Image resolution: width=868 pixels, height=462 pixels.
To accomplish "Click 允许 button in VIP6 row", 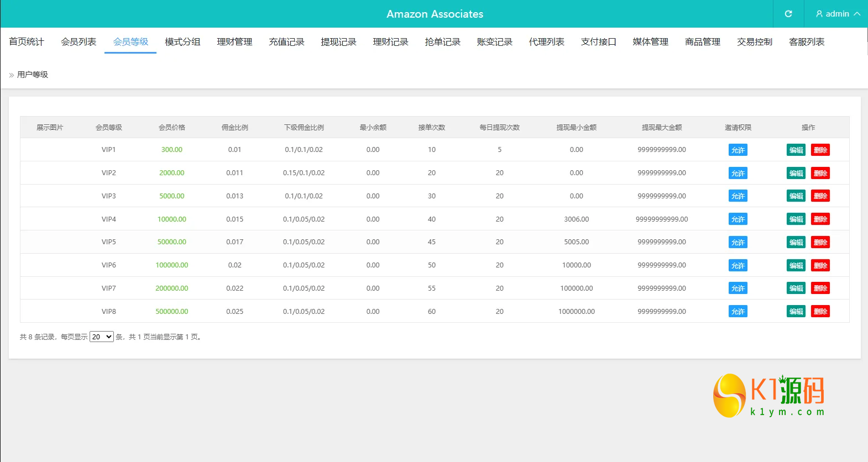I will coord(738,265).
